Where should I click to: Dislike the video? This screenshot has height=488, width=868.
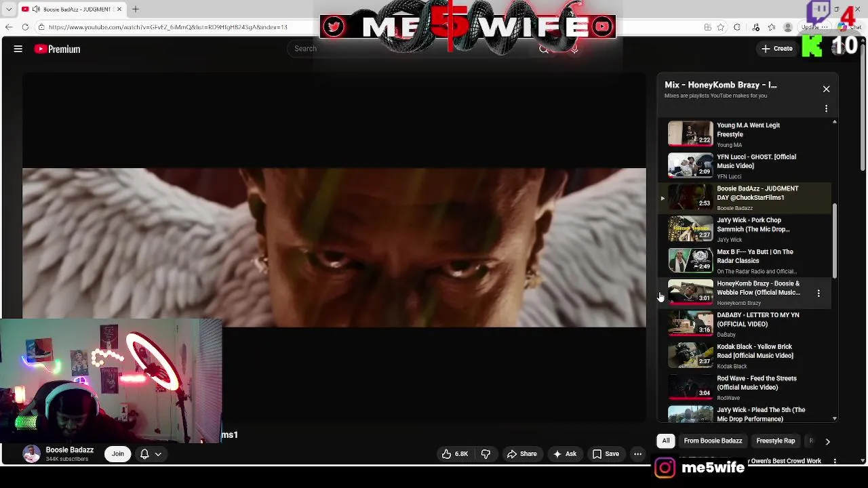click(x=486, y=454)
